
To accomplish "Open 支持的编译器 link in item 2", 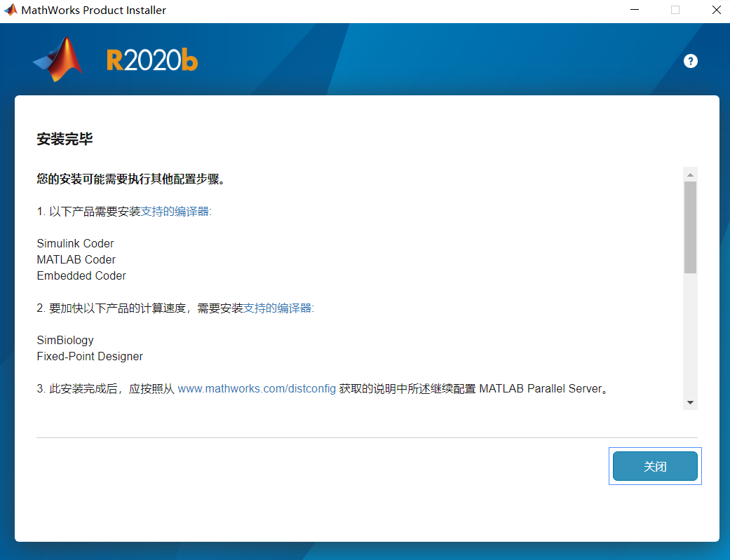I will click(278, 308).
